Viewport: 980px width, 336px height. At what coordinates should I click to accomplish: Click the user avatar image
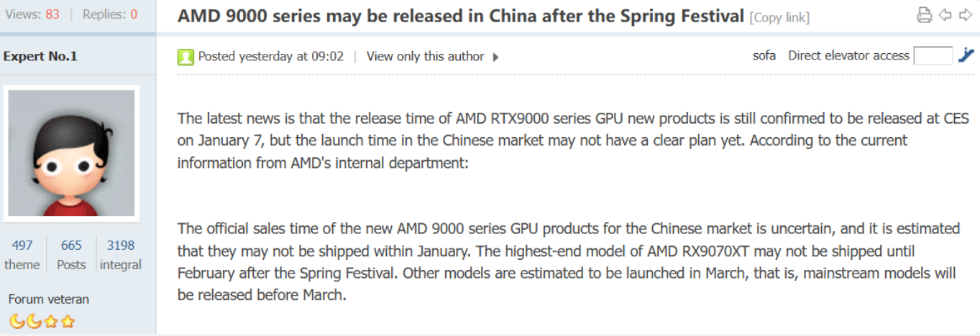tap(72, 153)
